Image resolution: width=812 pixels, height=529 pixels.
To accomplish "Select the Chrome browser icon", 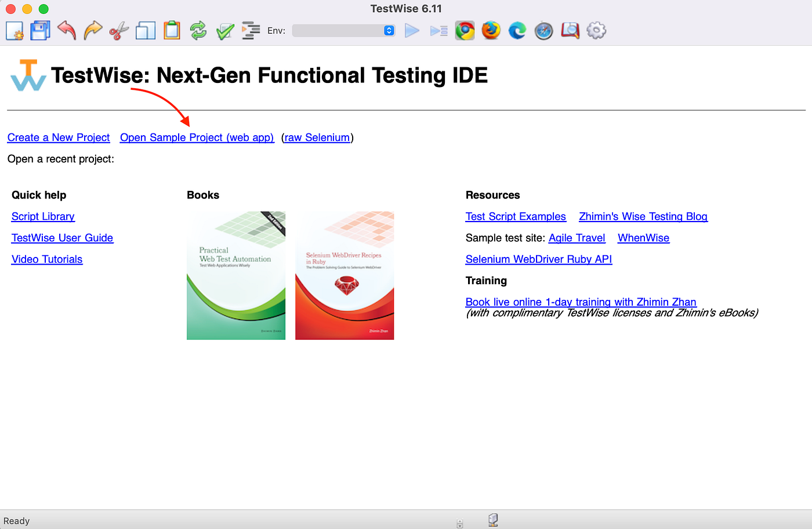I will [465, 31].
